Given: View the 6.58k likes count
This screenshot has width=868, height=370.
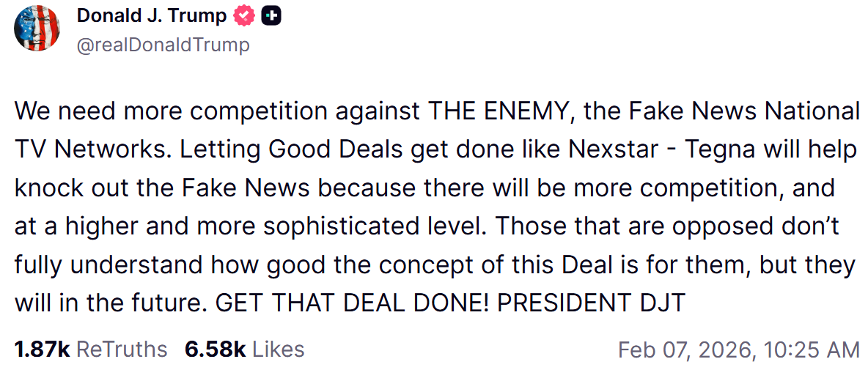Looking at the screenshot, I should coord(215,349).
